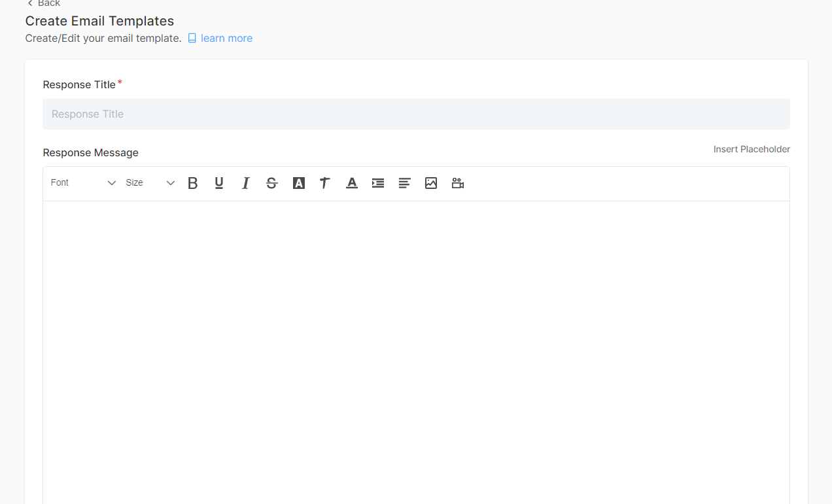This screenshot has width=832, height=504.
Task: Click the Create Email Templates heading
Action: click(99, 21)
